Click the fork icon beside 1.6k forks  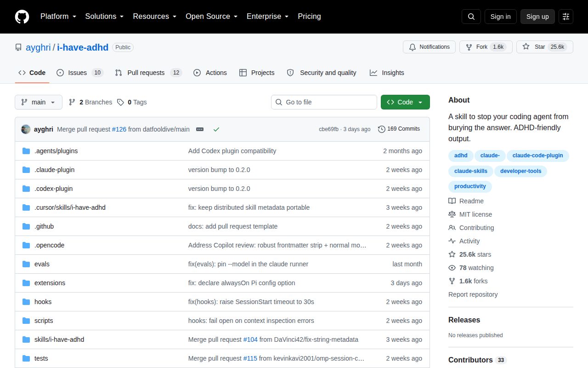452,281
